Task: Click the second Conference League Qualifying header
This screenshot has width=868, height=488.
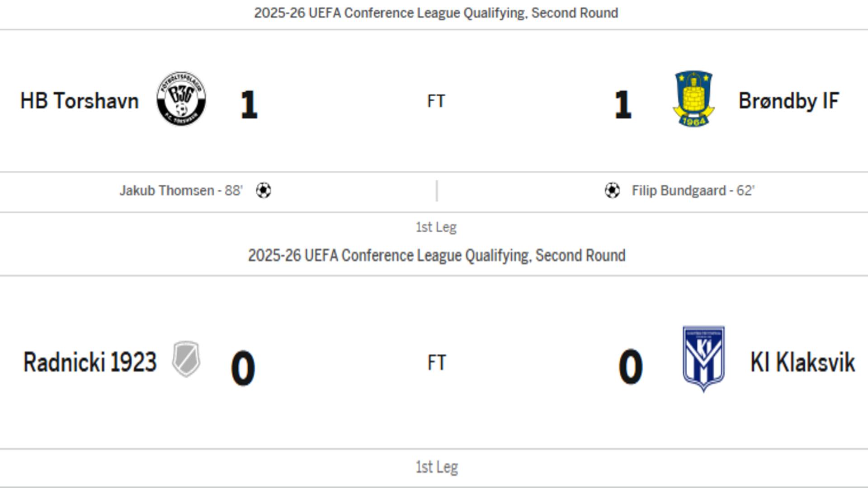Action: (437, 256)
